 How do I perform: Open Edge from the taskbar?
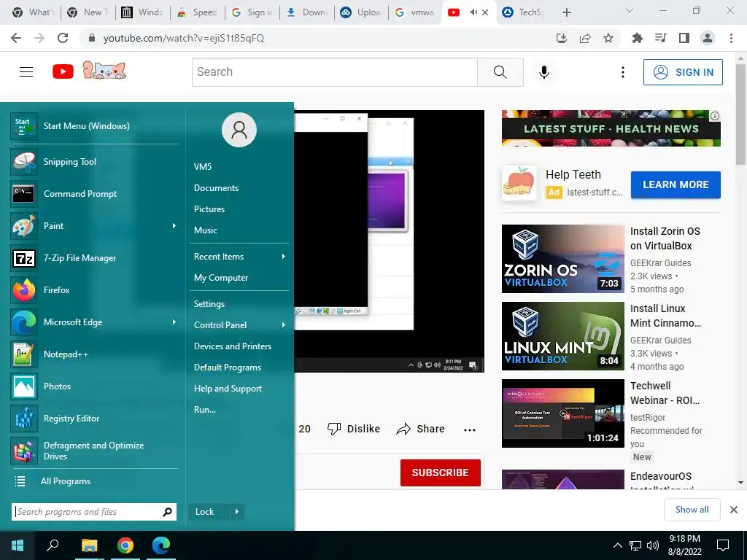point(161,545)
